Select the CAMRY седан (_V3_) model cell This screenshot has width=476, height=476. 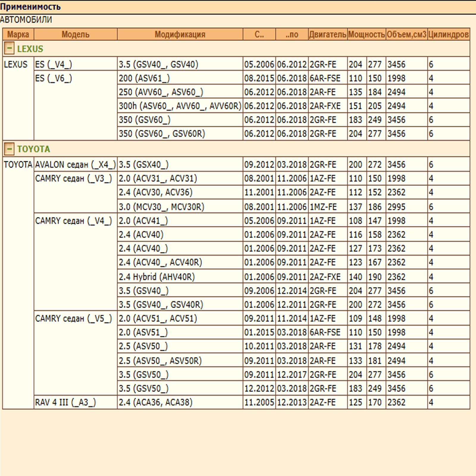point(73,178)
